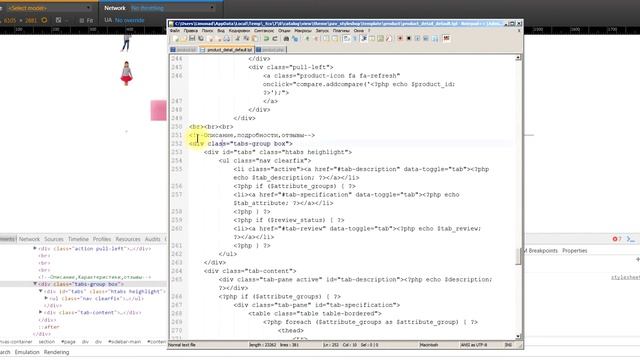Viewport: 640px width, 360px height.
Task: Open the Файл menu in Notepad++
Action: (x=175, y=31)
